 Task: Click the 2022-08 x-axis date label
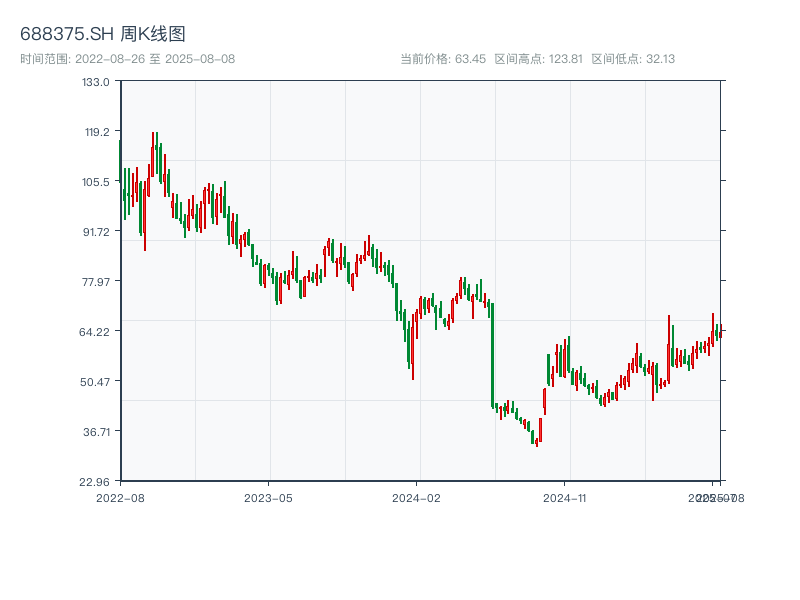click(x=120, y=497)
